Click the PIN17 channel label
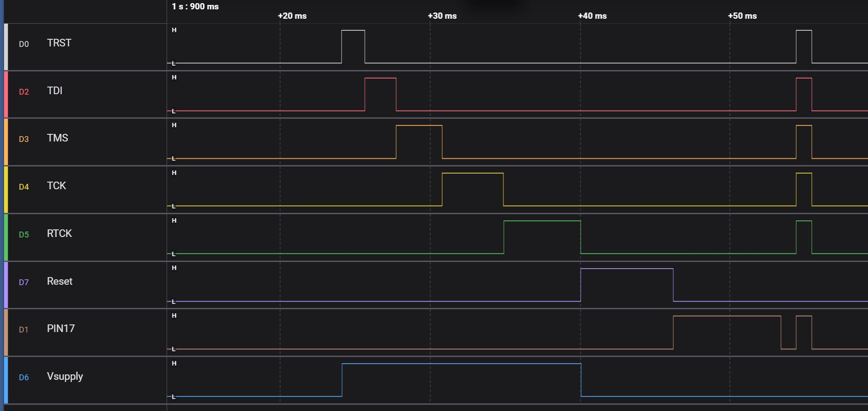The image size is (868, 411). [61, 329]
